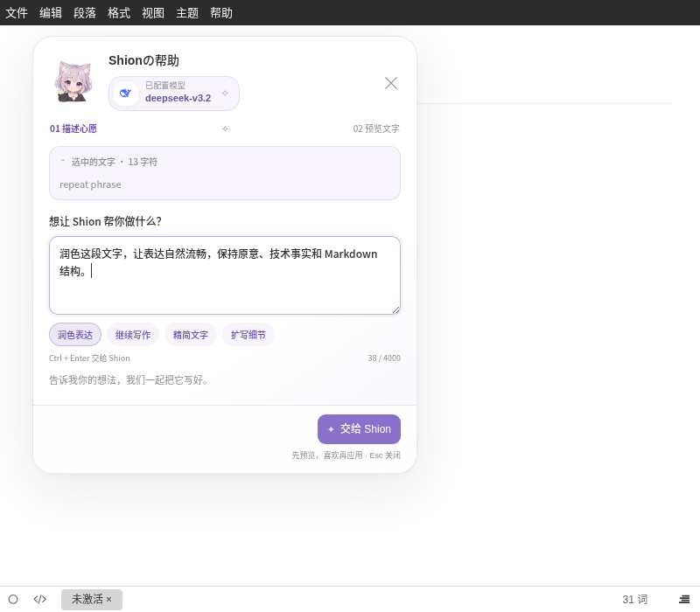Click the sparkle icon beside deepseek-v3.2
Viewport: 700px width, 612px height.
point(225,94)
